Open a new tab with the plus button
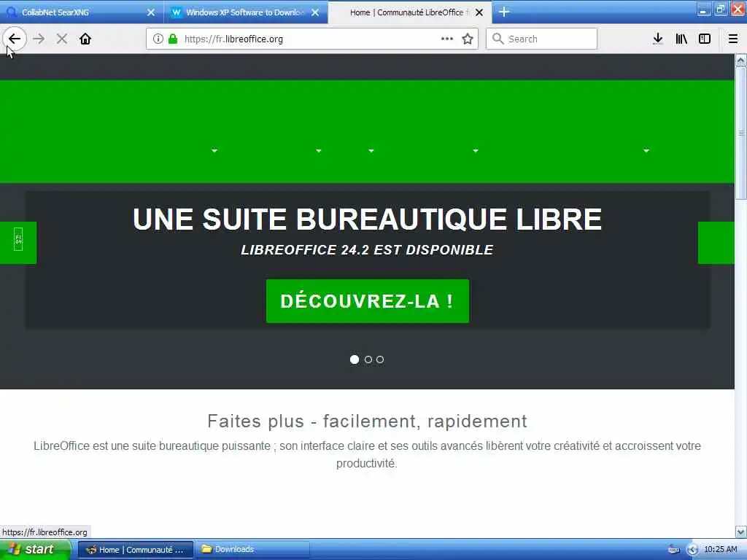Image resolution: width=747 pixels, height=560 pixels. coord(504,12)
